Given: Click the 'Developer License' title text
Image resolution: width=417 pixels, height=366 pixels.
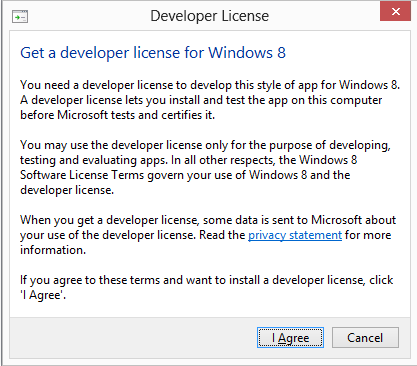Looking at the screenshot, I should [209, 16].
